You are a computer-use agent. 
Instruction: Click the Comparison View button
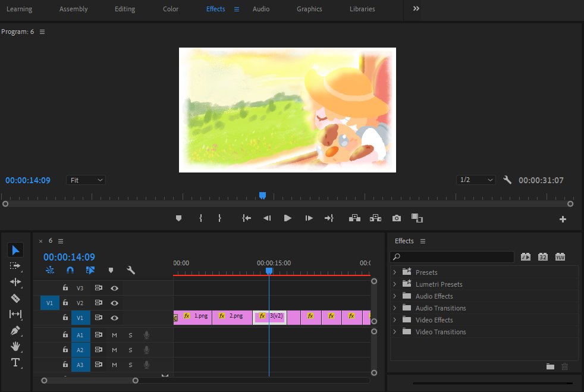pos(417,218)
